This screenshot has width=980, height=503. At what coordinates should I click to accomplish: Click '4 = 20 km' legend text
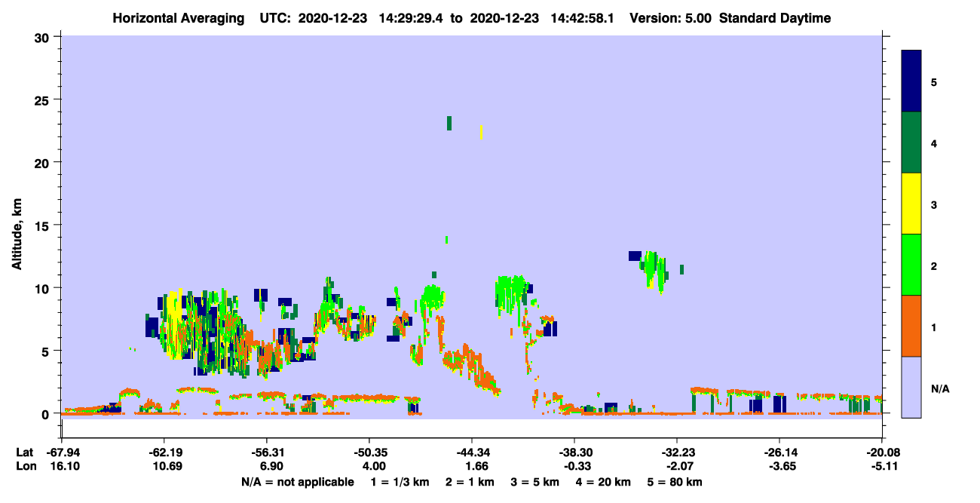(604, 482)
